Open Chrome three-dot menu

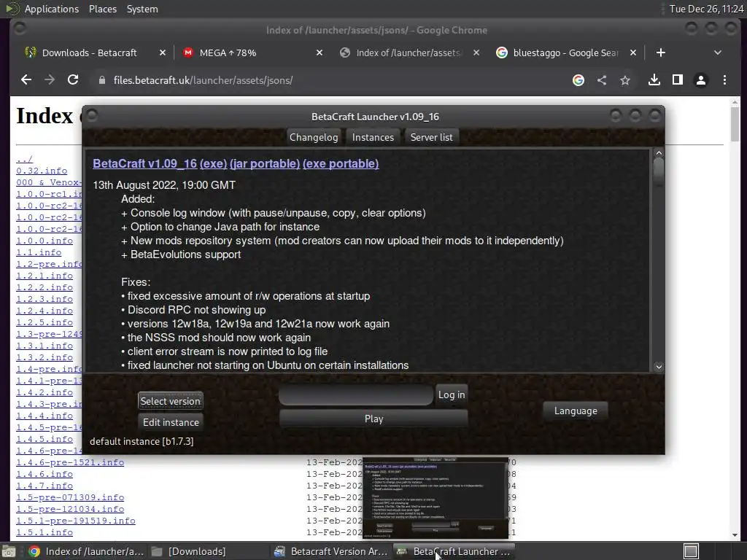point(724,80)
